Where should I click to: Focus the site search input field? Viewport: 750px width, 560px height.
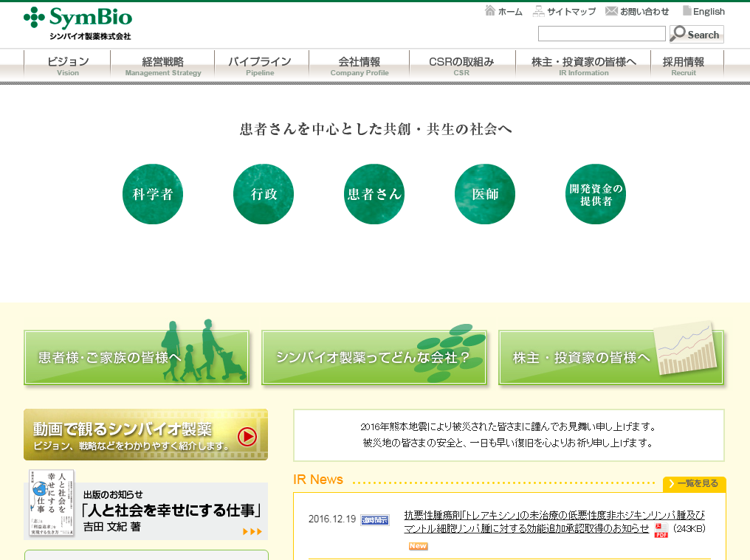point(602,34)
